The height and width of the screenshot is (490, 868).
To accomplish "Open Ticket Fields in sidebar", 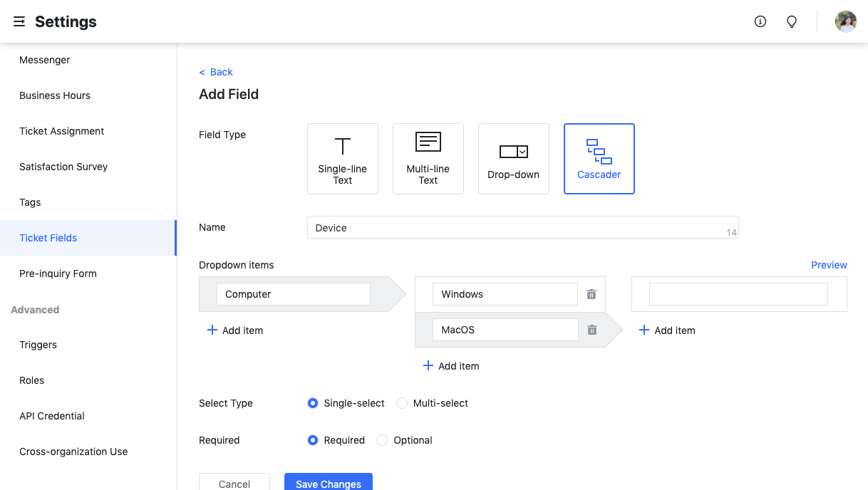I will pos(88,238).
